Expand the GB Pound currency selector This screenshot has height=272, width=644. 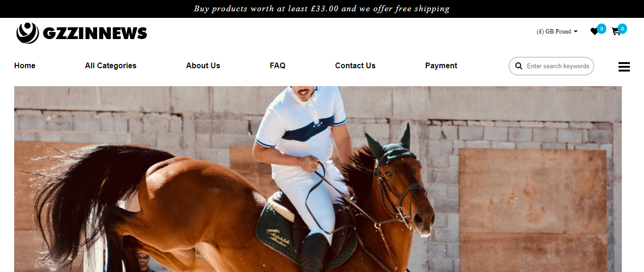pyautogui.click(x=557, y=32)
